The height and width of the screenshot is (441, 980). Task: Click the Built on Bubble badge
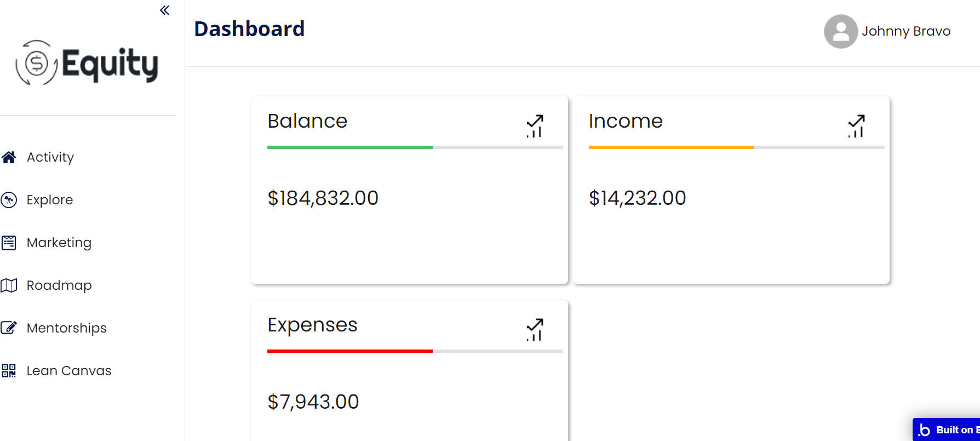click(948, 430)
